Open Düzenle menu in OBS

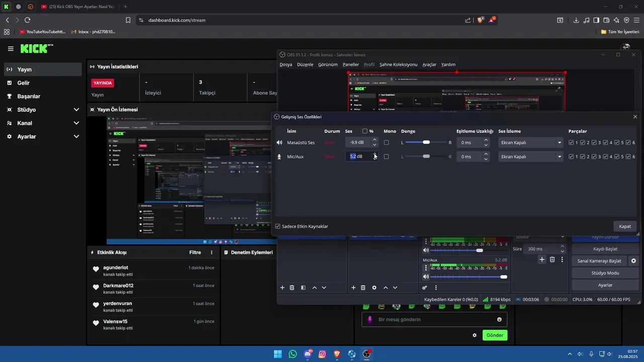point(305,64)
